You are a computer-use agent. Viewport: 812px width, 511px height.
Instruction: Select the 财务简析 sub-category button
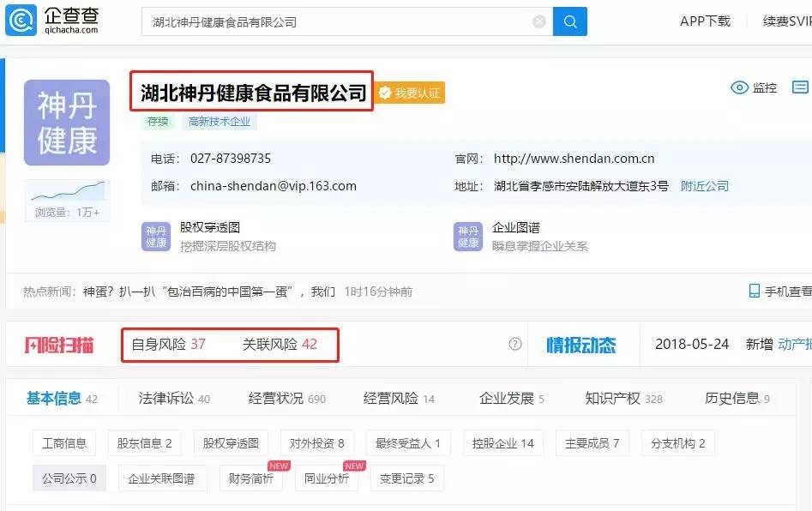[252, 478]
